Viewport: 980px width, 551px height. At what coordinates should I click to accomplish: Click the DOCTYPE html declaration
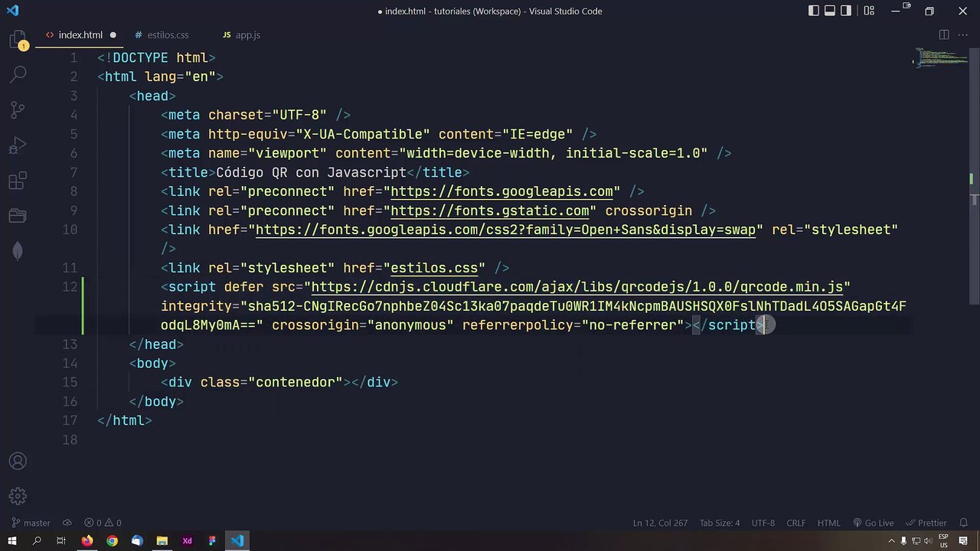click(x=156, y=57)
